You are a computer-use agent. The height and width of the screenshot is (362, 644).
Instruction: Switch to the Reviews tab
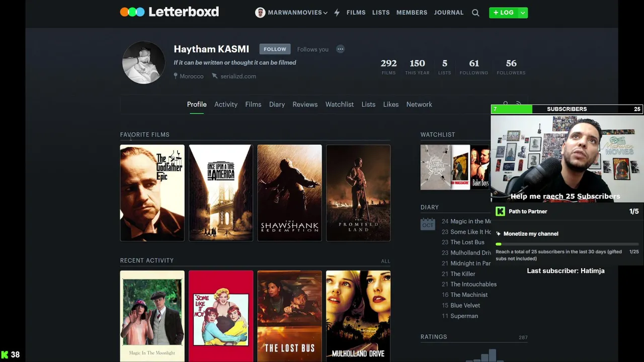click(305, 104)
